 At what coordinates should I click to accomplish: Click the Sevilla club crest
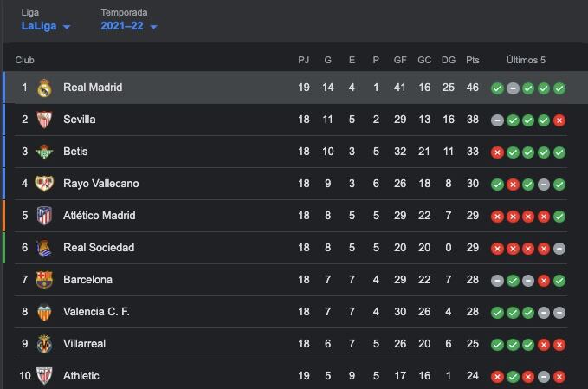pyautogui.click(x=44, y=120)
